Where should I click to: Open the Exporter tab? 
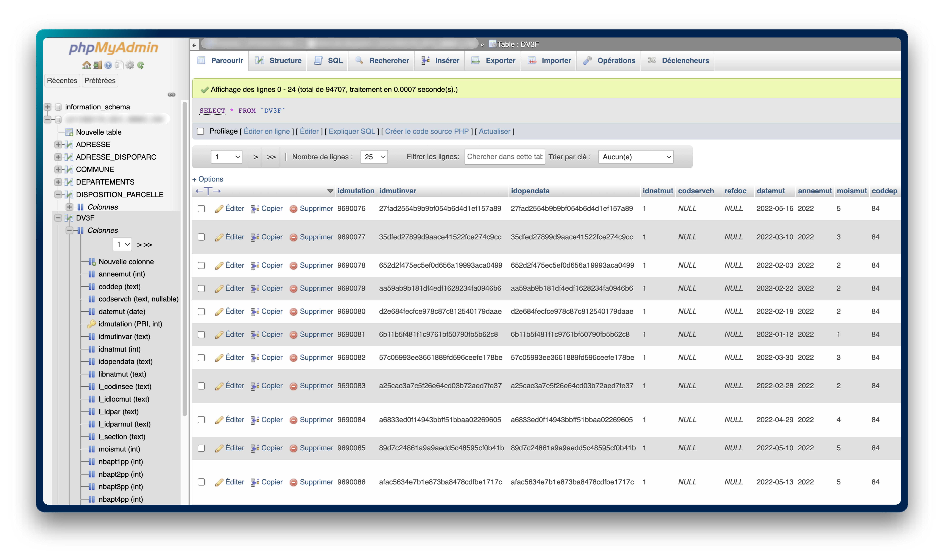click(493, 61)
